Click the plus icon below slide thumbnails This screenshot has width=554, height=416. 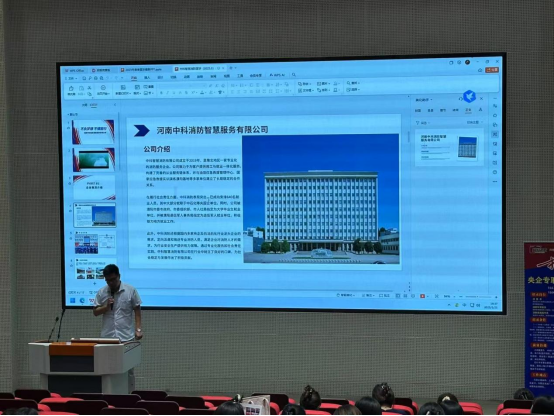tap(94, 283)
